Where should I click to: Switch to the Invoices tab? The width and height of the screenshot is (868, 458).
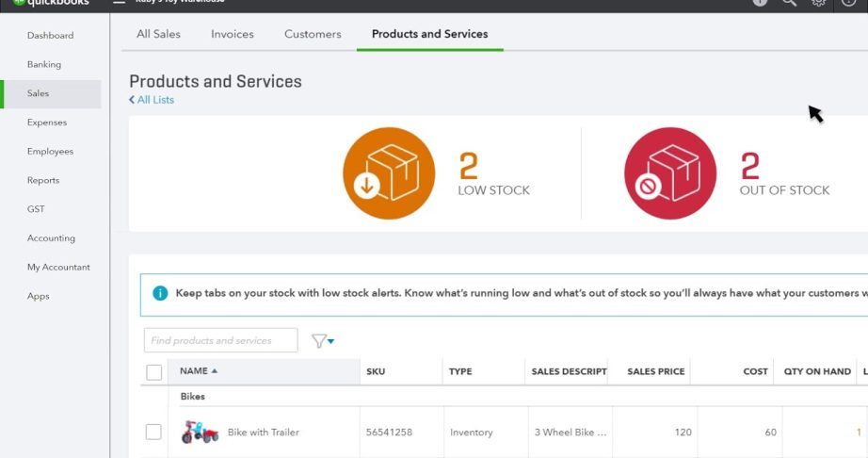pyautogui.click(x=232, y=34)
